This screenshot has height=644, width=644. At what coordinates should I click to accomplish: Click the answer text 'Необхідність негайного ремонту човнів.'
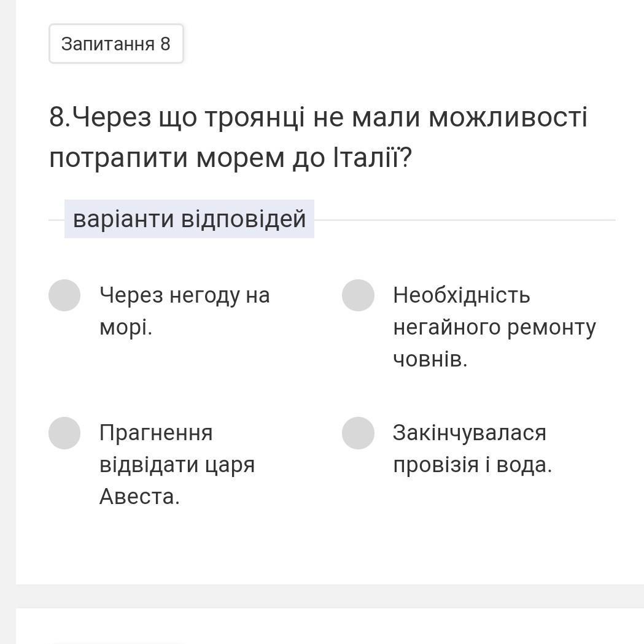click(x=494, y=327)
